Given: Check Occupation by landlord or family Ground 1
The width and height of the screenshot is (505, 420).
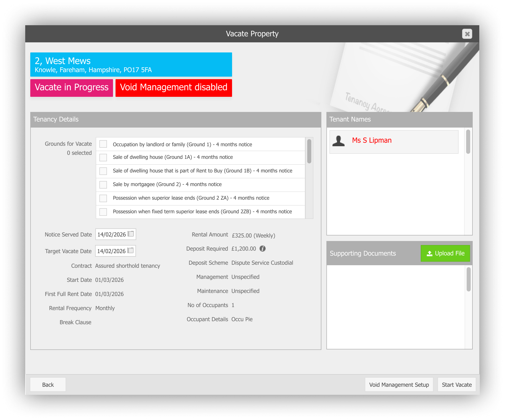Looking at the screenshot, I should [x=103, y=144].
